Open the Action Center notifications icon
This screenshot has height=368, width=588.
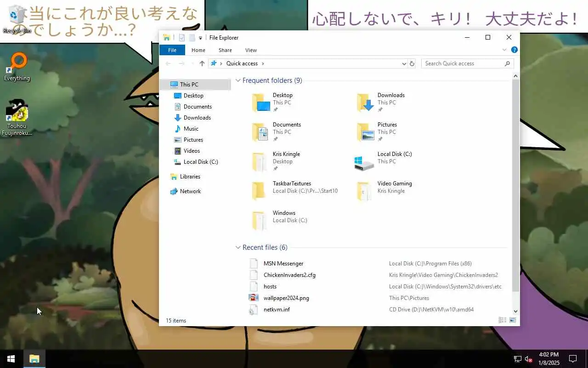click(573, 359)
